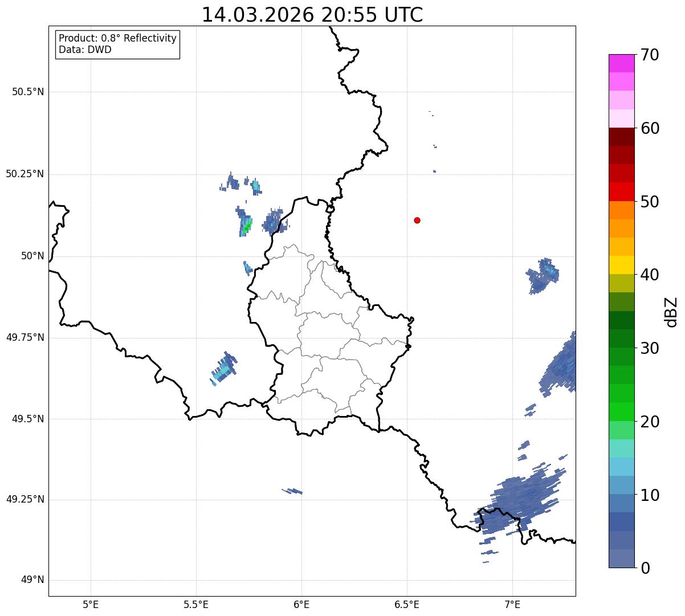Click the radar echo near 49.95°N 7.1°E
This screenshot has width=685, height=616.
[543, 276]
